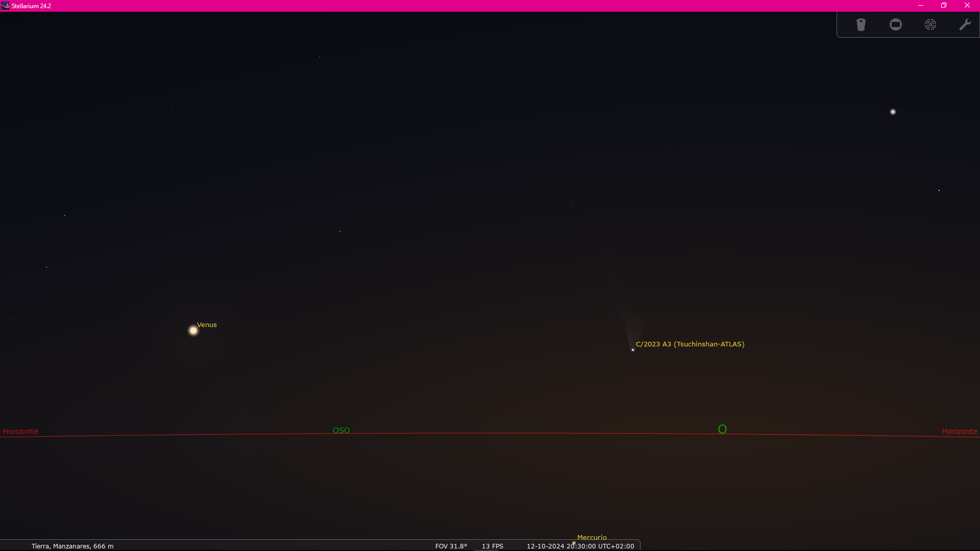Click the right Horizonte label
The height and width of the screenshot is (551, 980).
click(x=960, y=432)
